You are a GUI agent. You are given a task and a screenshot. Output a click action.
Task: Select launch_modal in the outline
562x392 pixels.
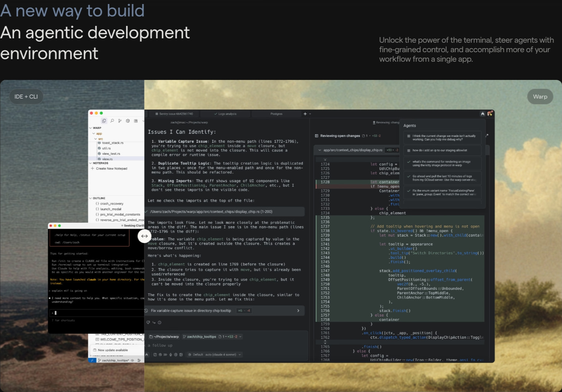pos(111,209)
